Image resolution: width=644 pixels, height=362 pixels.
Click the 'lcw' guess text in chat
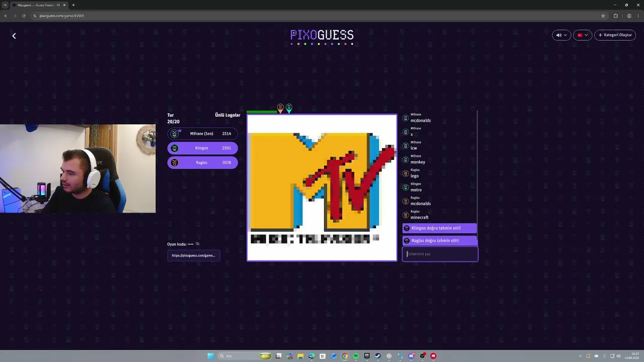coord(414,148)
